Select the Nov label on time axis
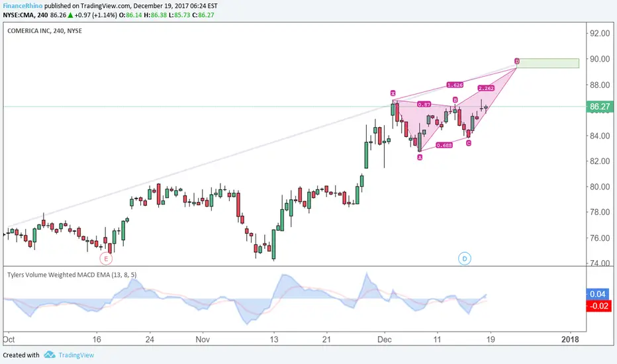Viewport: 617px width, 364px height. click(x=203, y=340)
